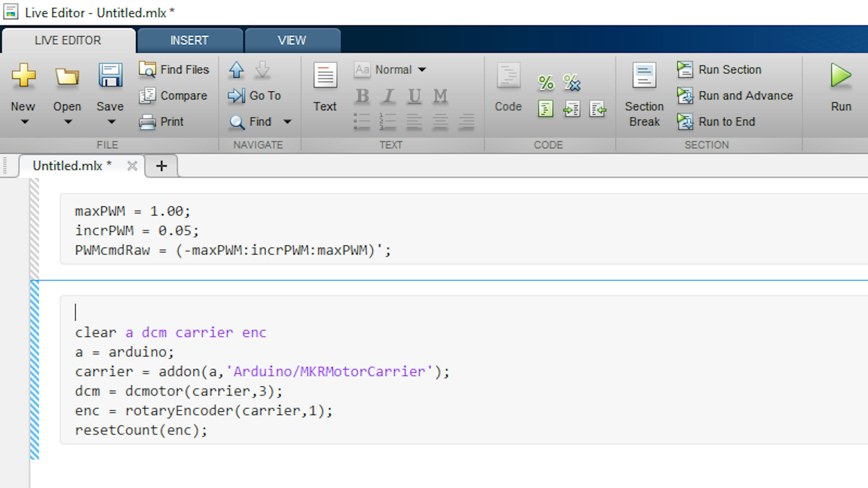Run the live script
This screenshot has width=868, height=488.
click(841, 87)
